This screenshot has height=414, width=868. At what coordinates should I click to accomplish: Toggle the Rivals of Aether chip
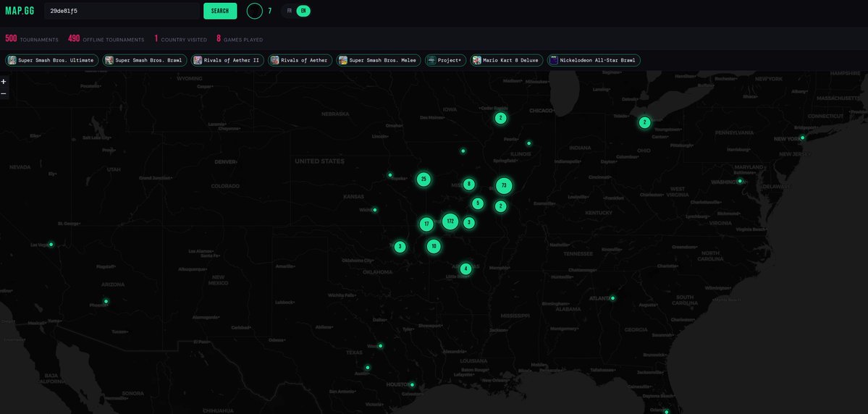(x=300, y=60)
